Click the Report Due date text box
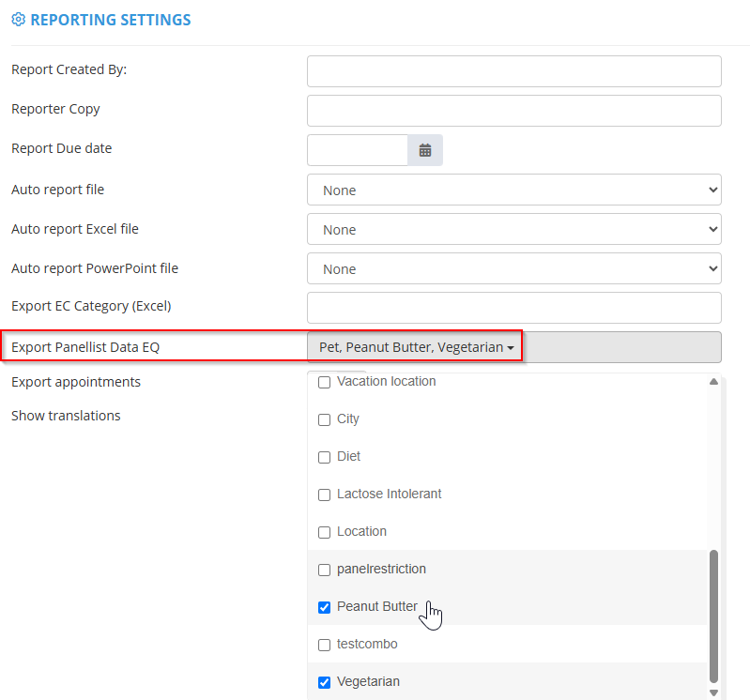 [358, 150]
